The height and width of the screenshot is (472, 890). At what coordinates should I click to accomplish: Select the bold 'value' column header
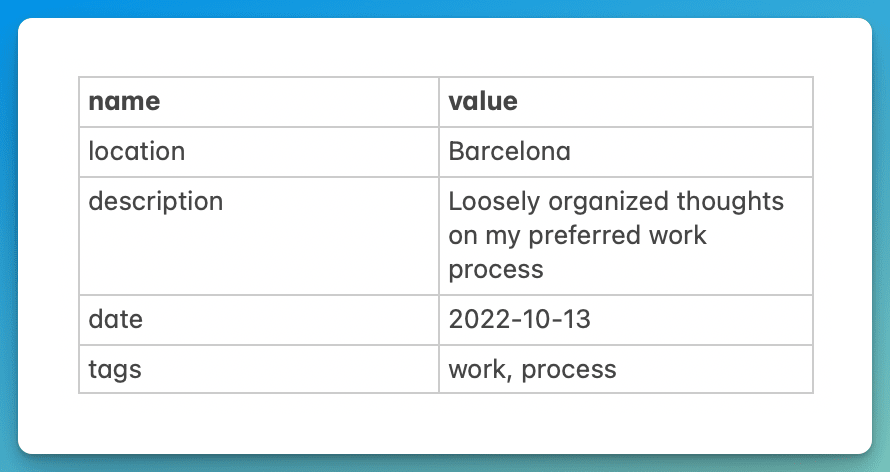(x=483, y=102)
